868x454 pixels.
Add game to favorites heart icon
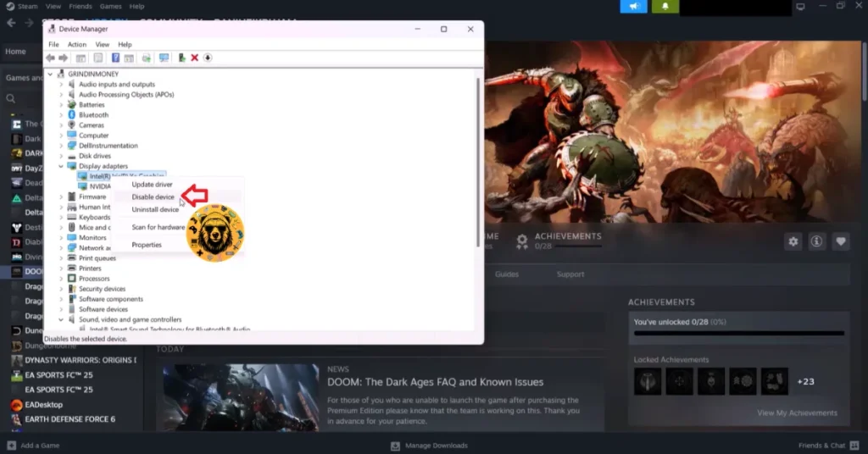840,241
